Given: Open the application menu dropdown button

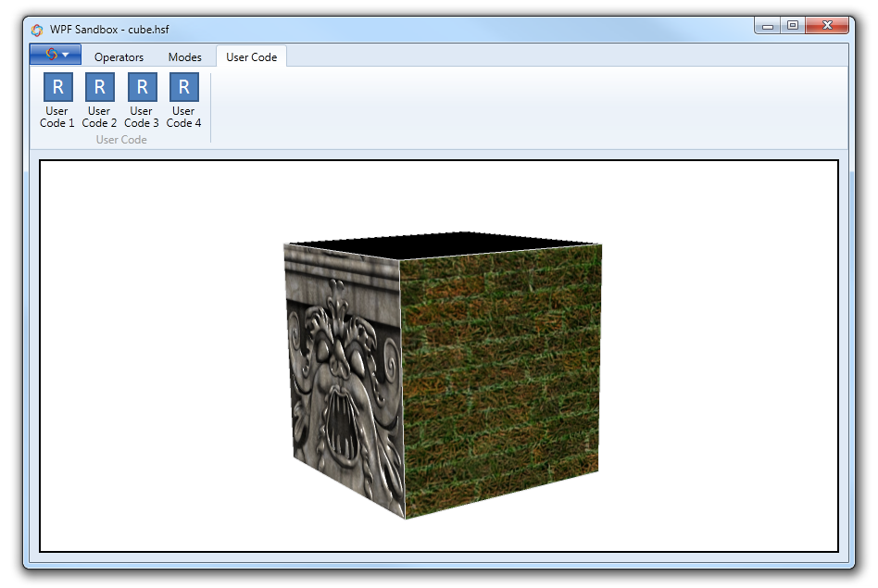Looking at the screenshot, I should pyautogui.click(x=56, y=55).
